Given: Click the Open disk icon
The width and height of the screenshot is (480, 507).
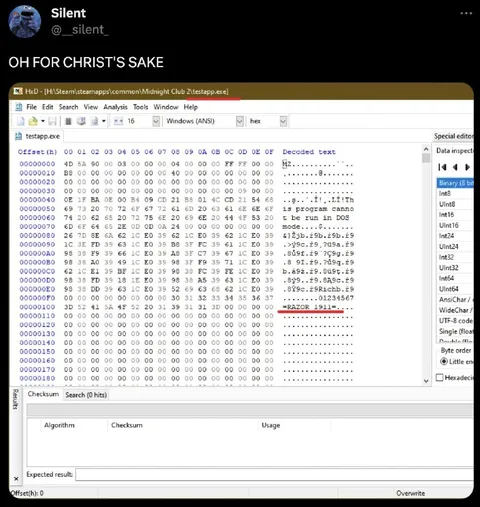Looking at the screenshot, I should point(81,121).
